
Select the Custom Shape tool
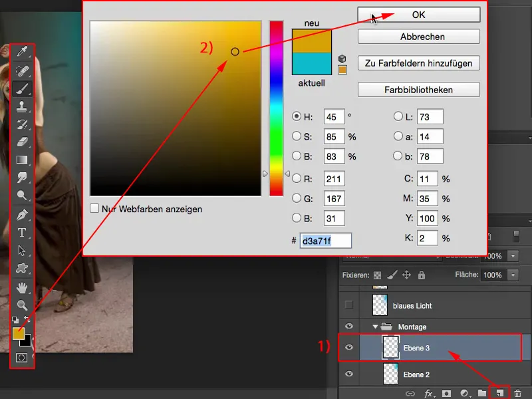tap(22, 268)
